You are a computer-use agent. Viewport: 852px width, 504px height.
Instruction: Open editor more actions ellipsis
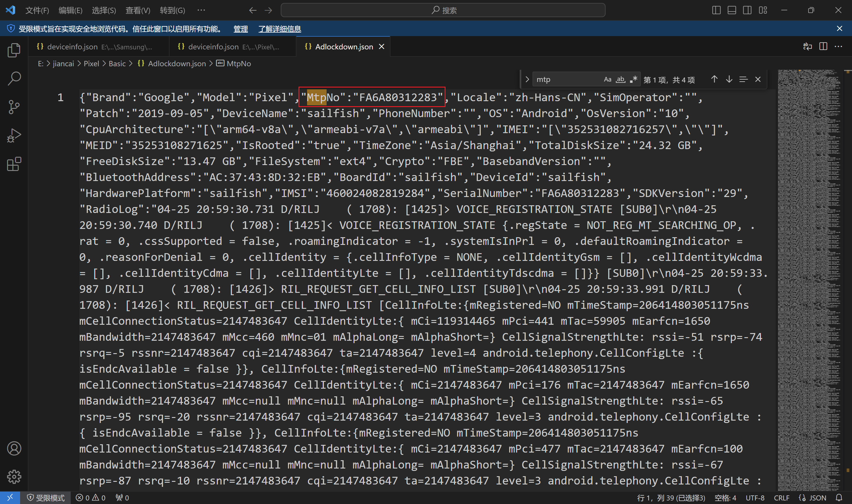point(838,46)
